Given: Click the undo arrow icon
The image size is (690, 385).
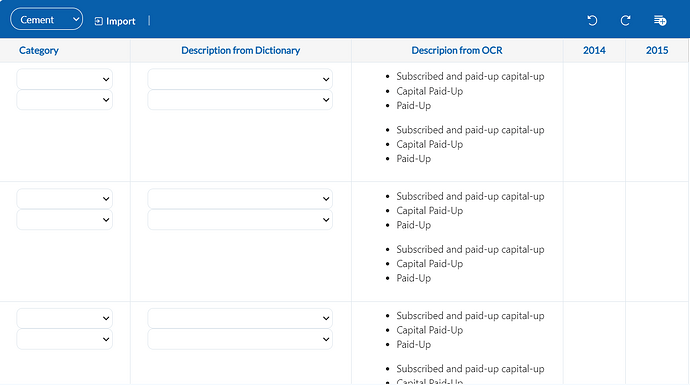Looking at the screenshot, I should (592, 20).
